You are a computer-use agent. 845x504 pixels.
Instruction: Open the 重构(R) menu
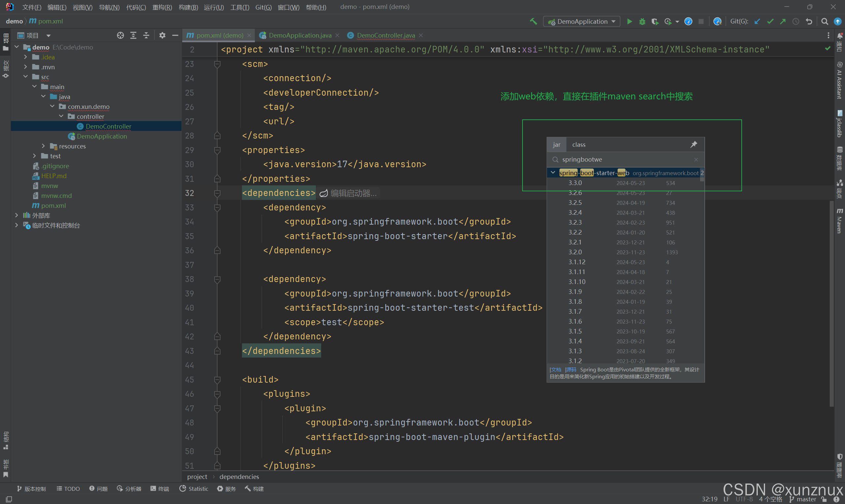coord(162,7)
